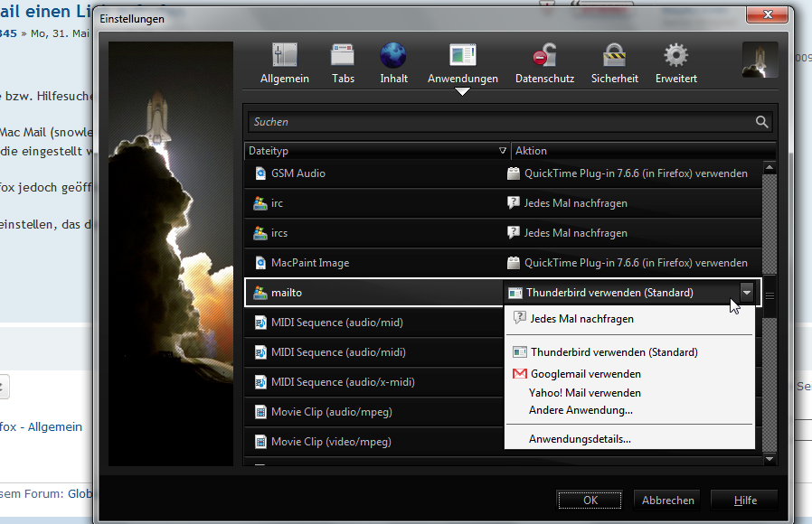812x524 pixels.
Task: Open the Tabs settings icon
Action: point(343,56)
